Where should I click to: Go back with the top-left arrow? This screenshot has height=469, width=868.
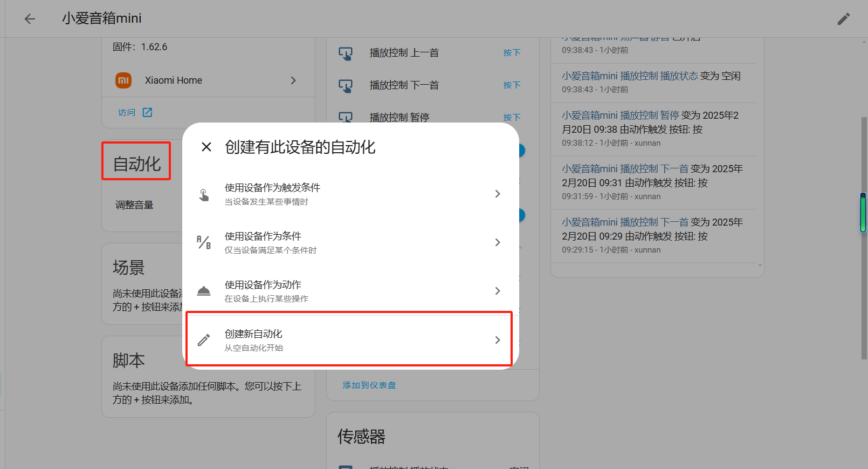pyautogui.click(x=30, y=19)
